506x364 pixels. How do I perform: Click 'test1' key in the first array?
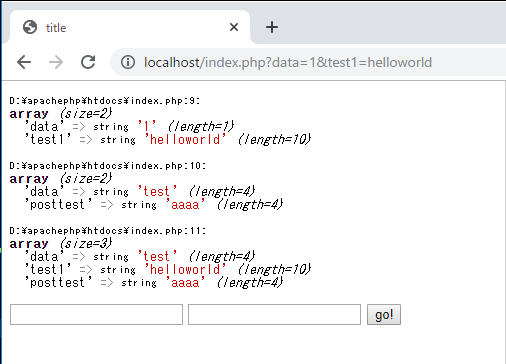pyautogui.click(x=48, y=139)
